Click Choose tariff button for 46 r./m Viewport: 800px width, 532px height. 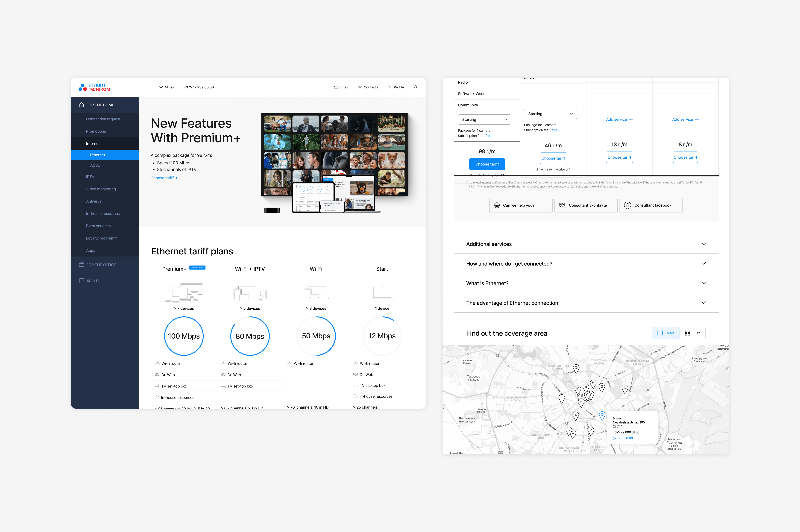(553, 158)
